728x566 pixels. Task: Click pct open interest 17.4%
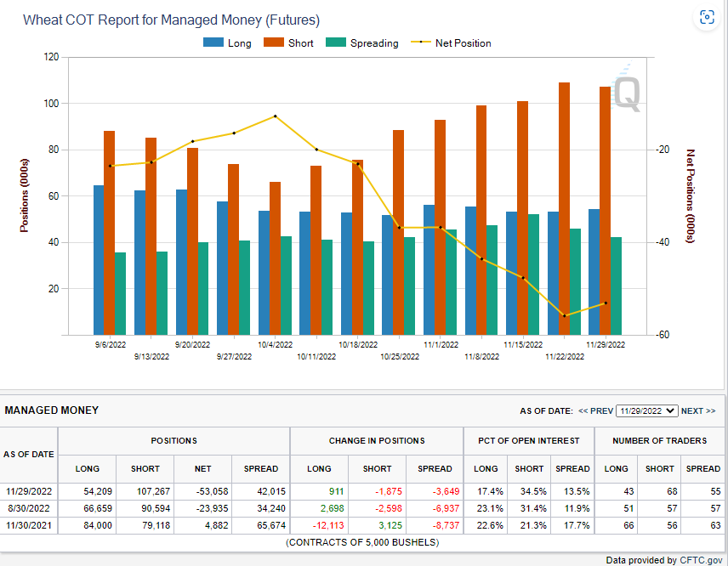490,491
